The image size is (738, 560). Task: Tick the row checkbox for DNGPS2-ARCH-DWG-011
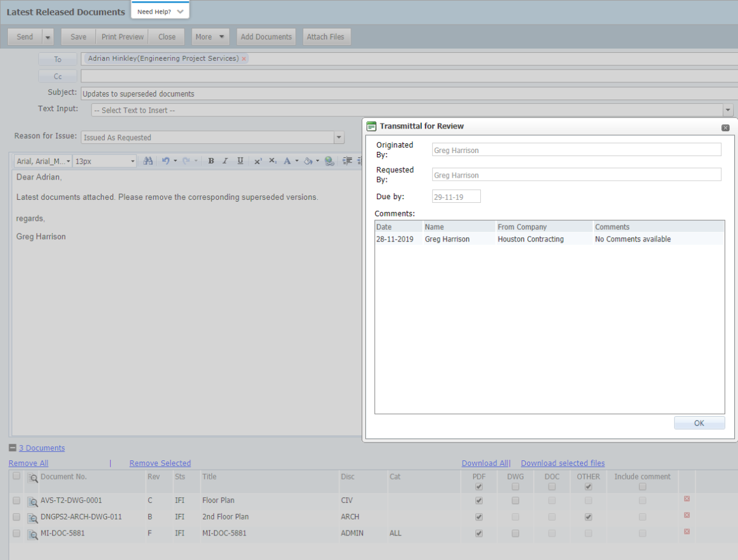(17, 517)
